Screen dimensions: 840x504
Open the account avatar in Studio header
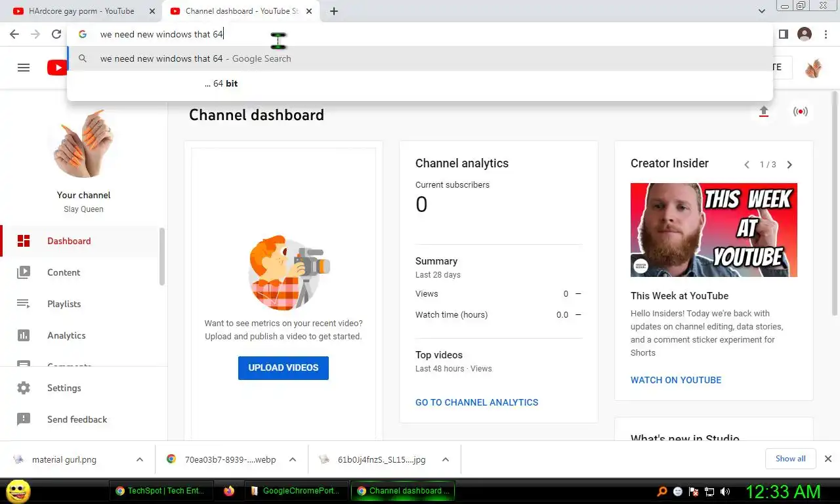click(814, 68)
